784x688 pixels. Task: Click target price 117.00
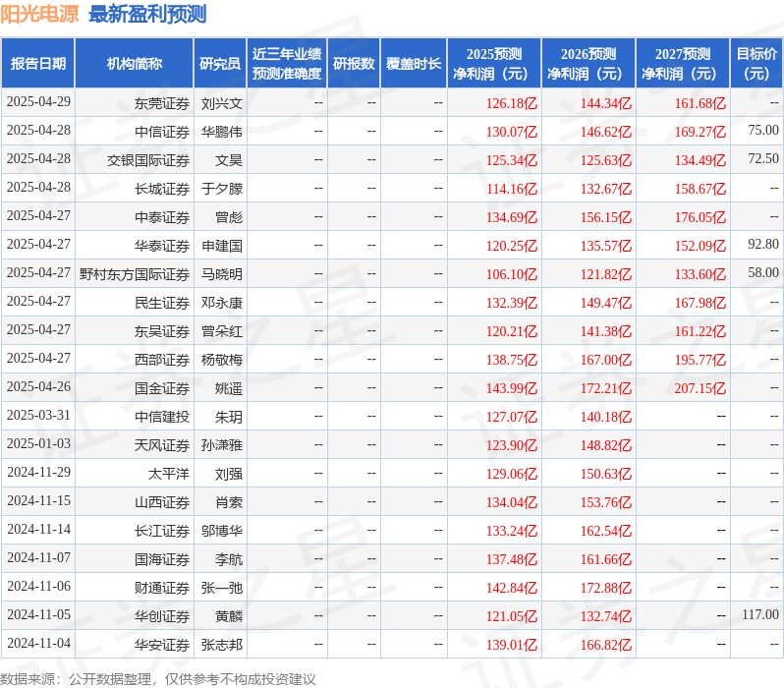[x=760, y=615]
